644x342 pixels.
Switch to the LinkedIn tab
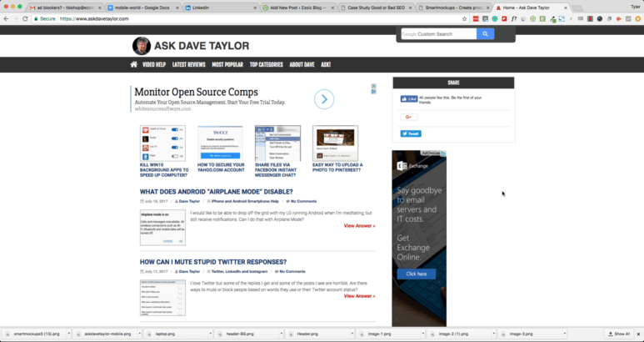tap(221, 8)
